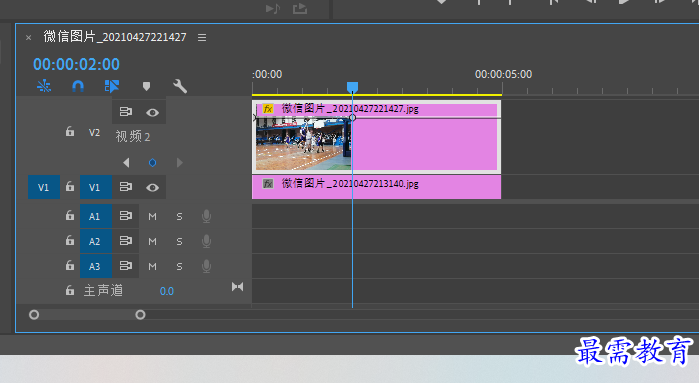Lock the 主声道 master track
Viewport: 699px width, 383px height.
point(70,290)
